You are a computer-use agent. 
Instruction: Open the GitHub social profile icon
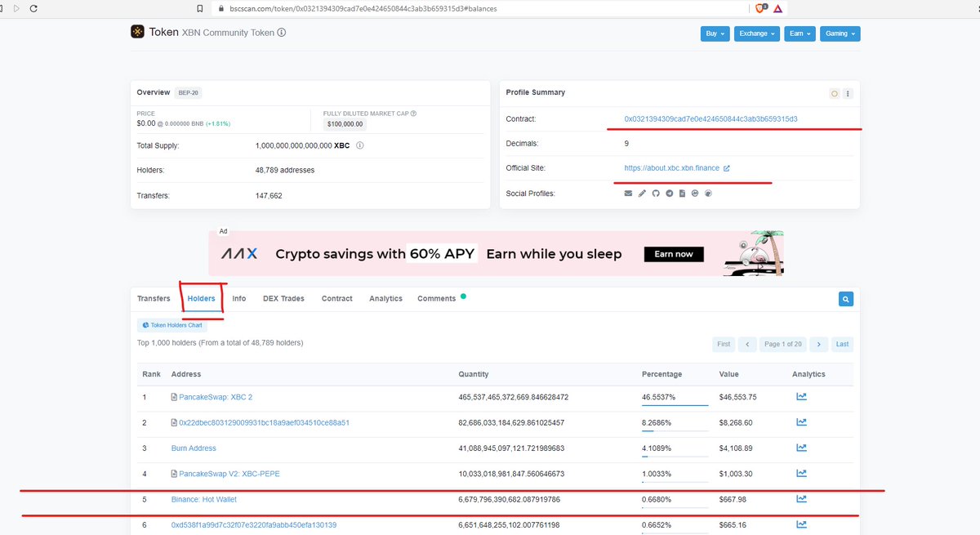click(655, 194)
